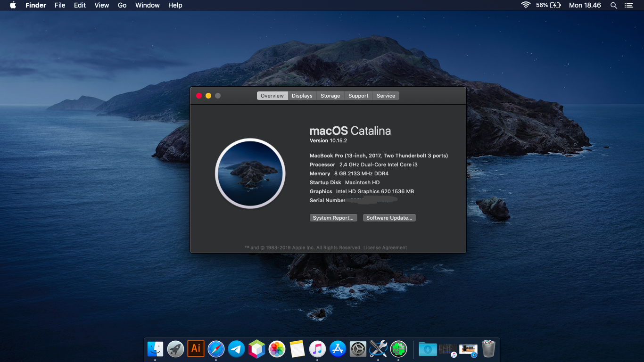Click the Software Update button
This screenshot has height=362, width=644.
click(x=389, y=218)
